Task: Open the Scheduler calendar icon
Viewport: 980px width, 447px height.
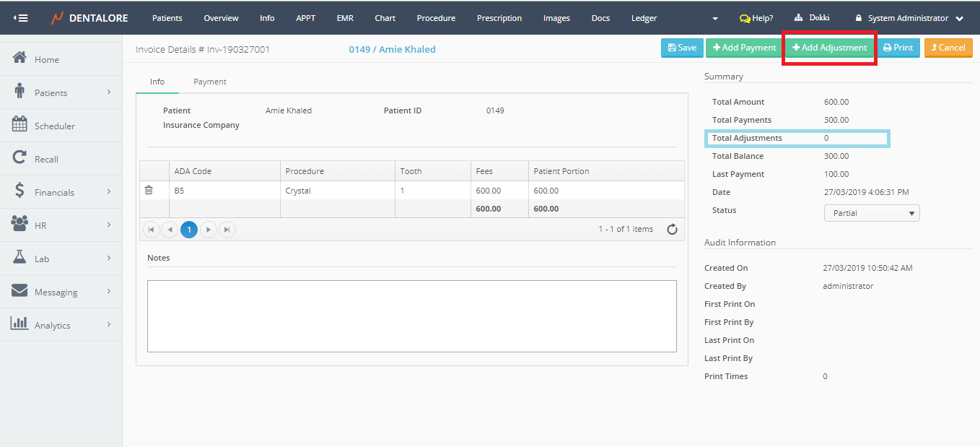Action: (x=20, y=125)
